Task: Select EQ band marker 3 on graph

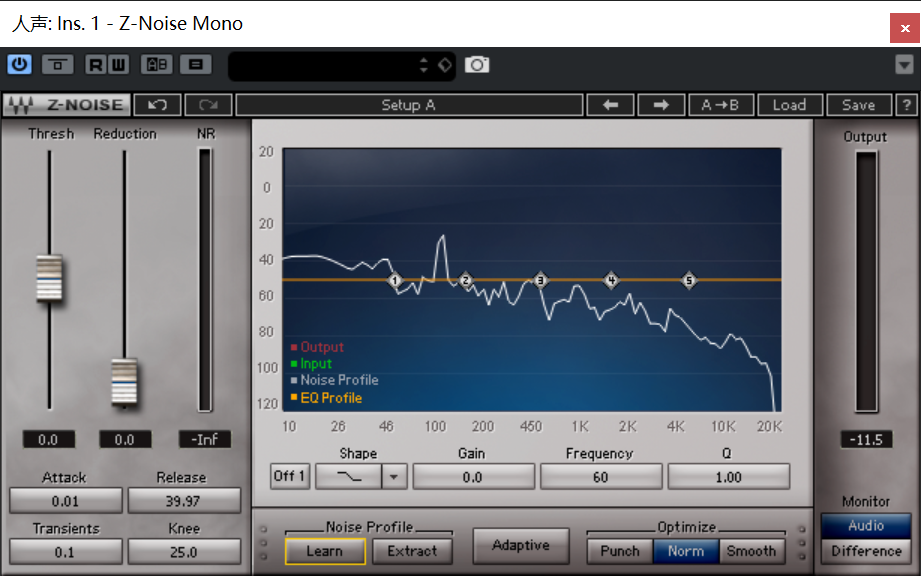Action: pos(540,281)
